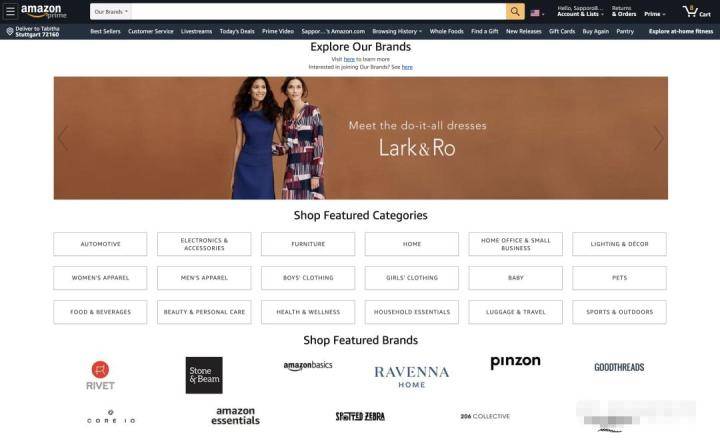
Task: Go to Today's Deals in navigation
Action: click(237, 31)
